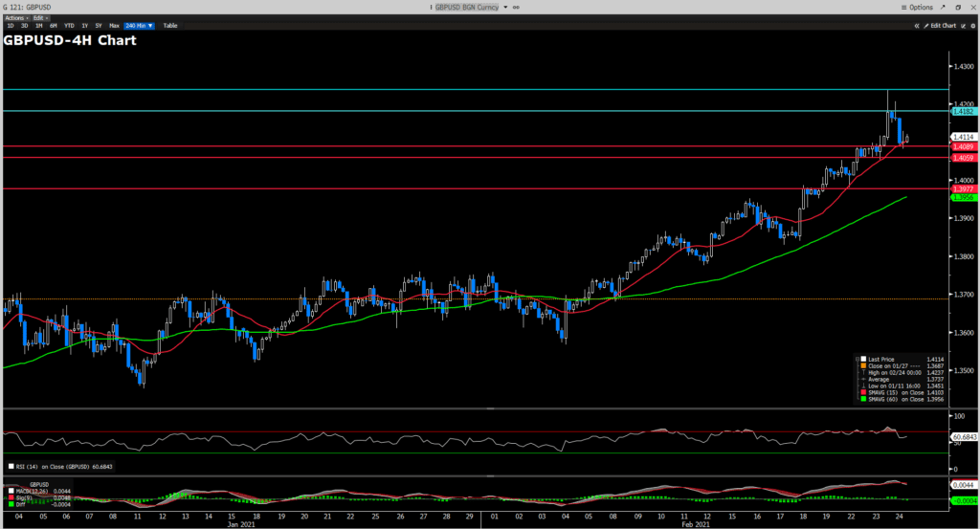Open the Options hamburger menu
The height and width of the screenshot is (529, 980).
coord(916,8)
